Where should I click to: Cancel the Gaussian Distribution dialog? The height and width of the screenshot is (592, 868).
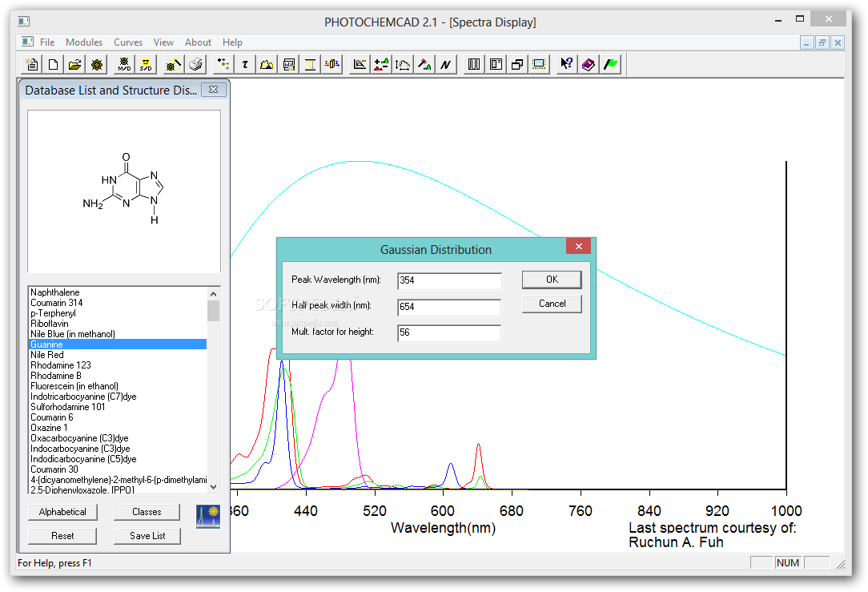(552, 304)
